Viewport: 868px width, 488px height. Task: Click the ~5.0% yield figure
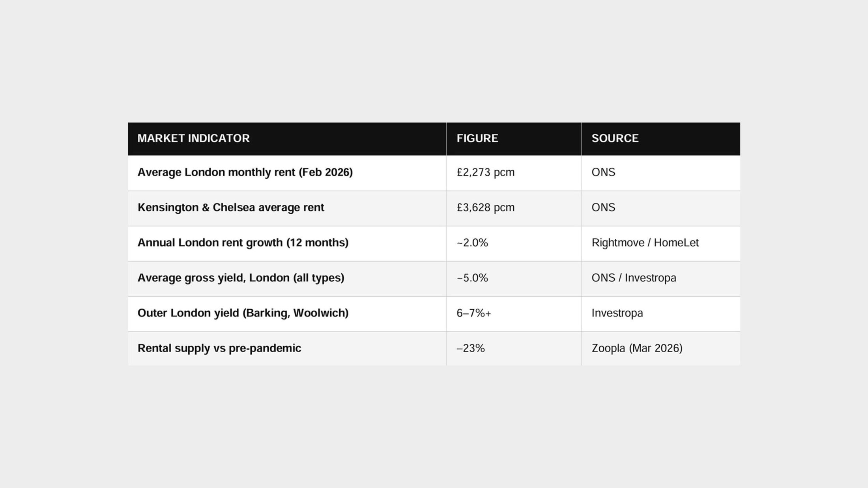coord(472,278)
